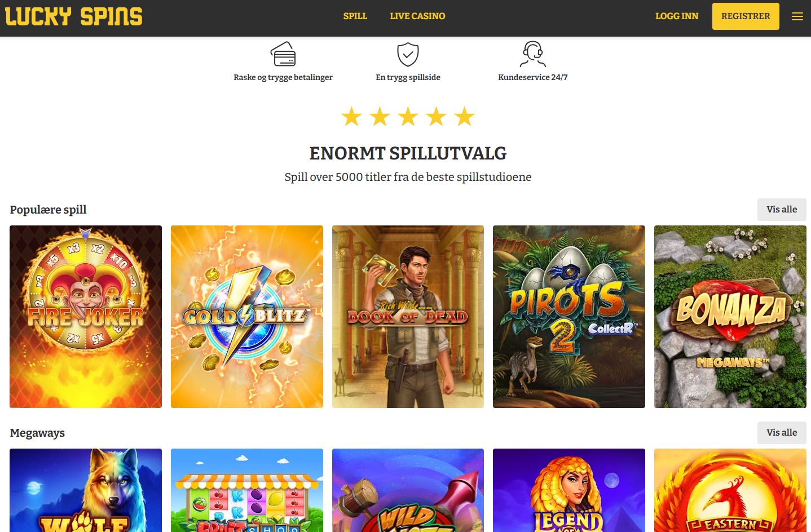The image size is (811, 532).
Task: Click the first yellow rating star
Action: [351, 117]
